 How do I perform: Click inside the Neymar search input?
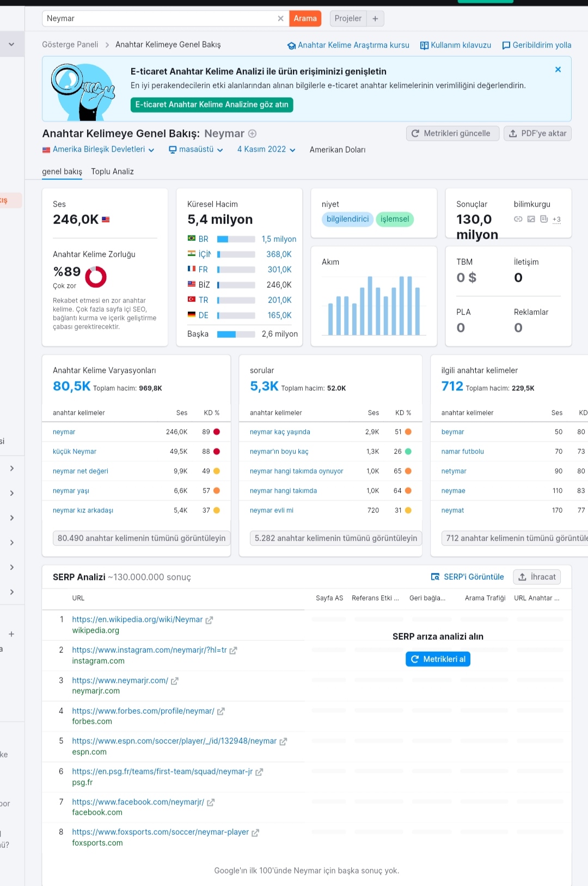[x=160, y=19]
